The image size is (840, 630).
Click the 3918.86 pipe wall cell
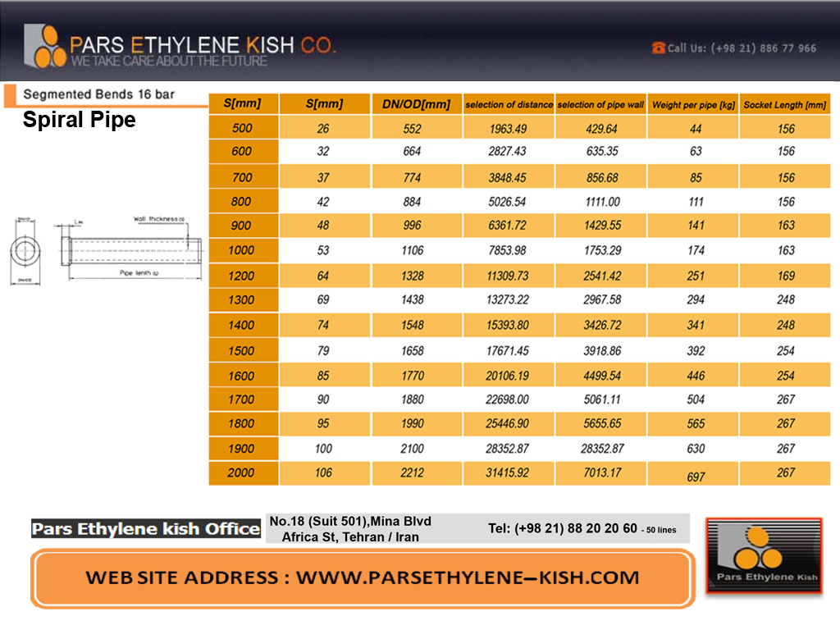pyautogui.click(x=603, y=351)
